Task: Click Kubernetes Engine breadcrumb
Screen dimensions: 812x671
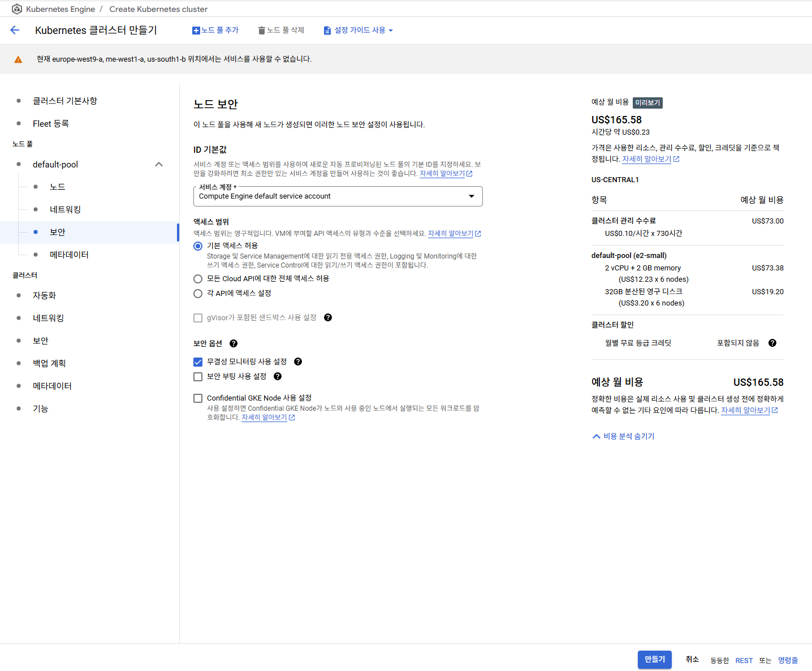Action: tap(61, 9)
